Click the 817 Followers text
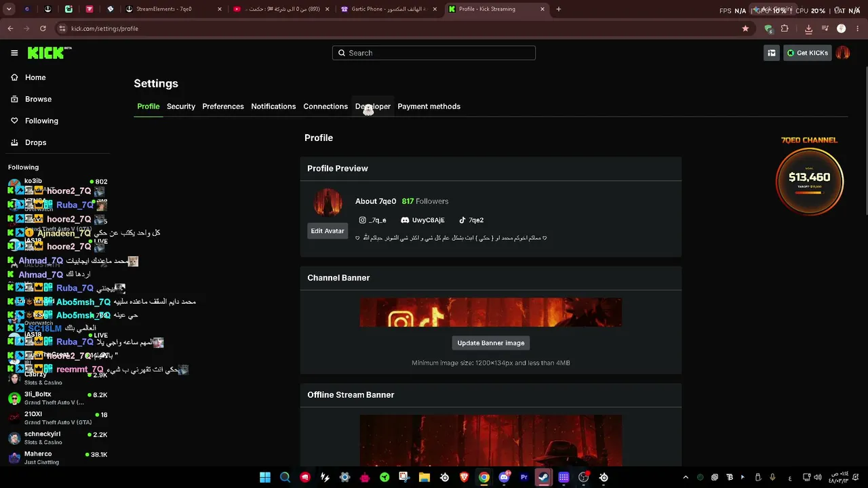Viewport: 868px width, 488px height. [x=425, y=201]
